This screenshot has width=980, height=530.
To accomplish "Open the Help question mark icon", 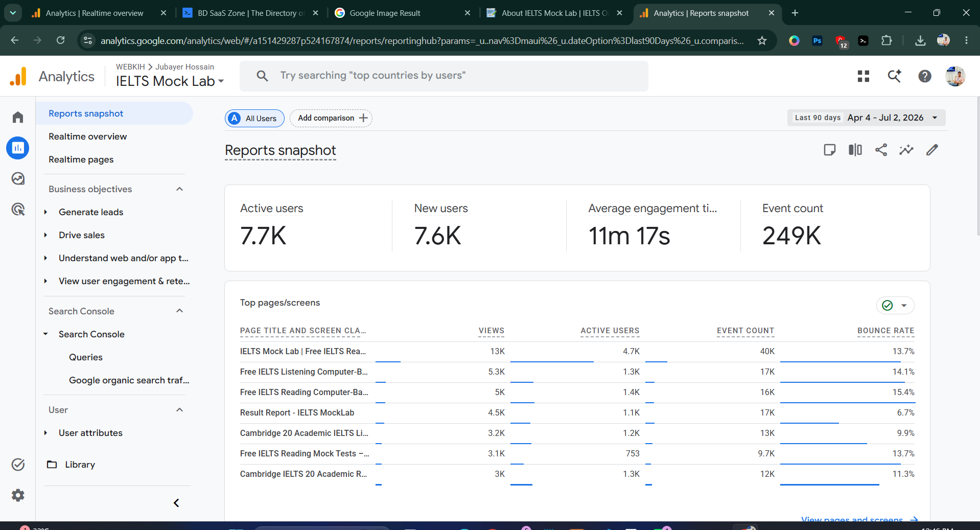I will coord(925,76).
